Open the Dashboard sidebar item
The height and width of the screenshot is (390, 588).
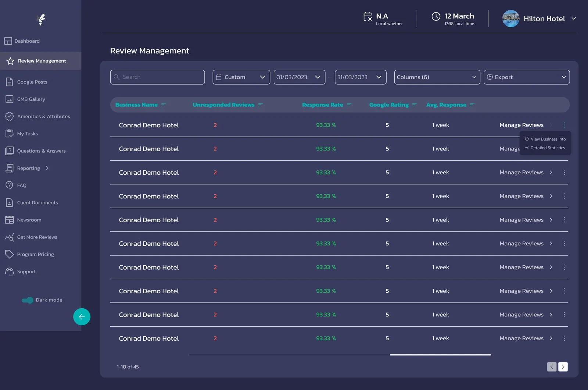coord(22,41)
